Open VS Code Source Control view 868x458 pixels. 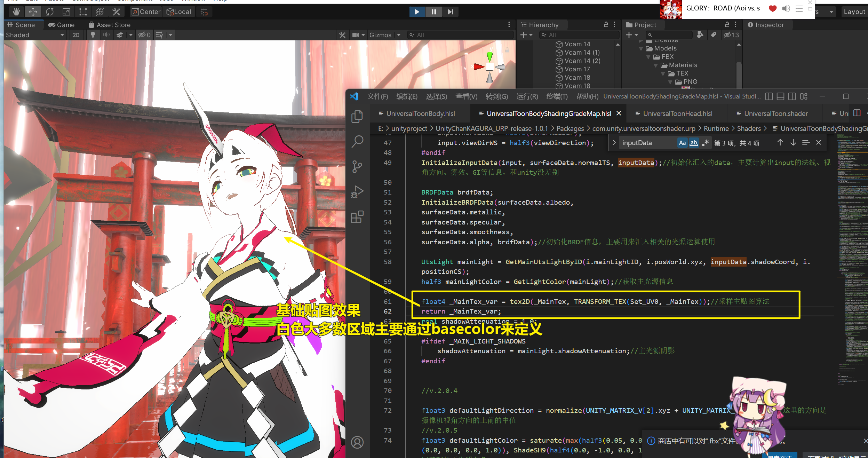pyautogui.click(x=357, y=166)
